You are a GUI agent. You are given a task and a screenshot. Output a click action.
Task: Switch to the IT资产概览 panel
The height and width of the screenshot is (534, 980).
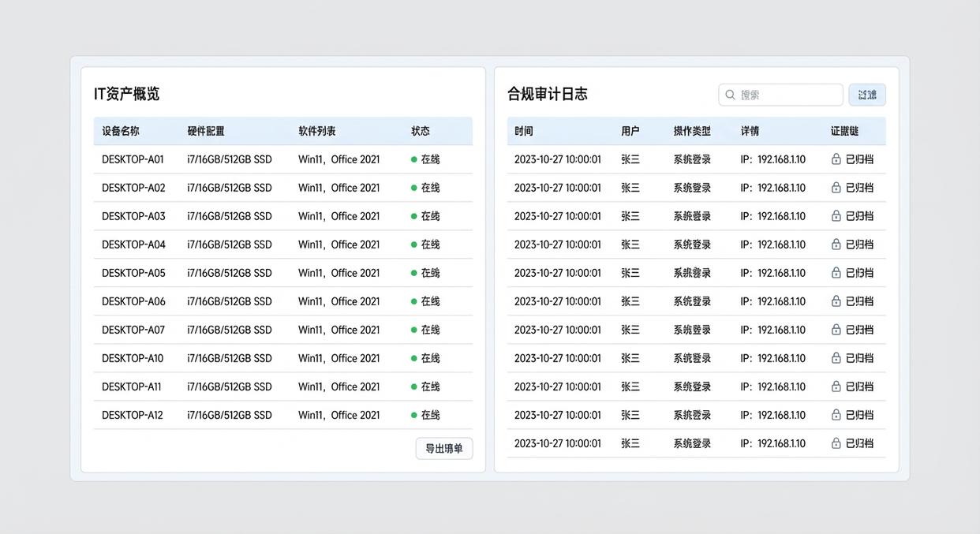(126, 93)
